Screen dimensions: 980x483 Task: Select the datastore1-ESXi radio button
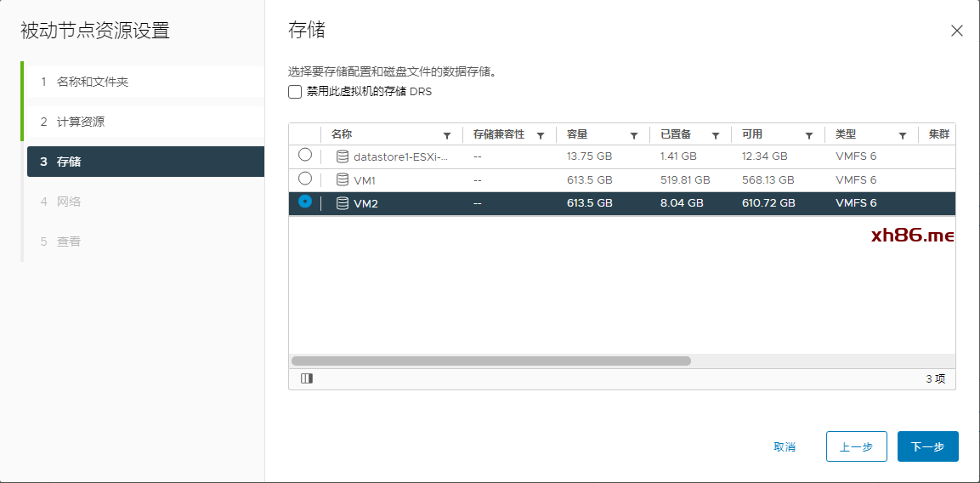(x=305, y=156)
